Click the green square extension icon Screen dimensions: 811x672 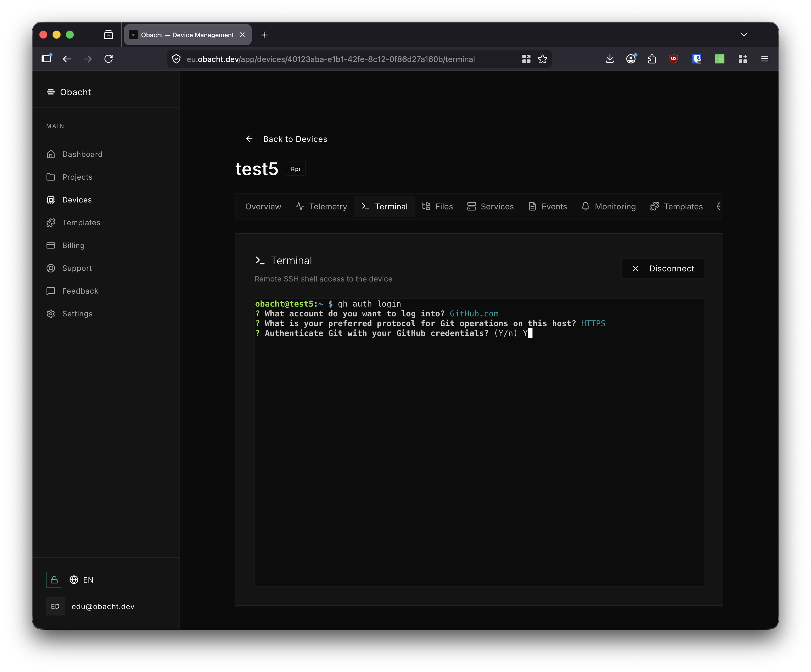[720, 59]
